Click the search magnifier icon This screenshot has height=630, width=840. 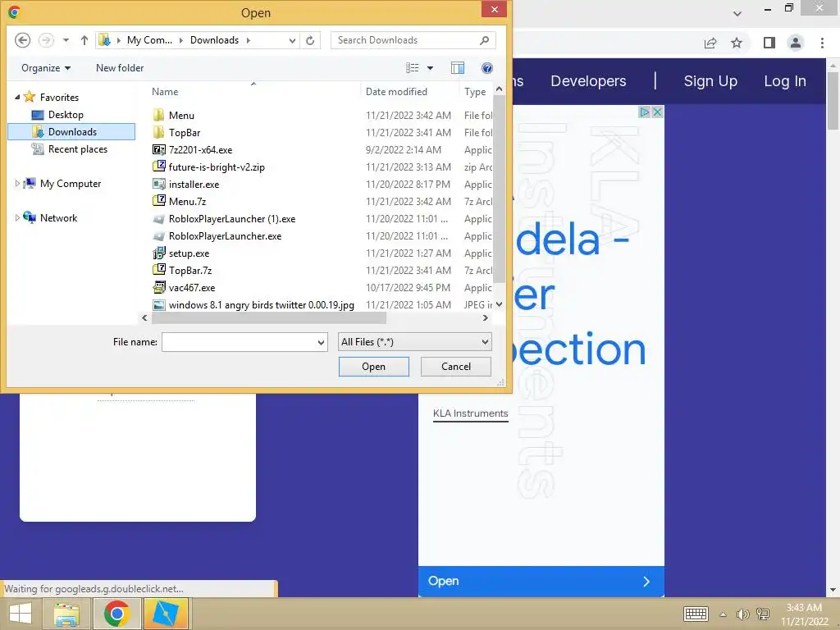tap(484, 40)
